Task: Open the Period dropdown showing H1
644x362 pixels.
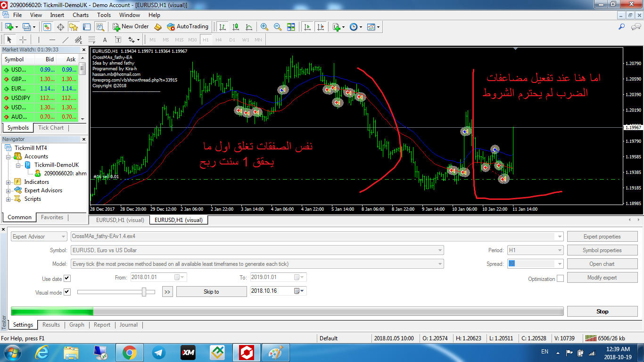Action: point(560,250)
